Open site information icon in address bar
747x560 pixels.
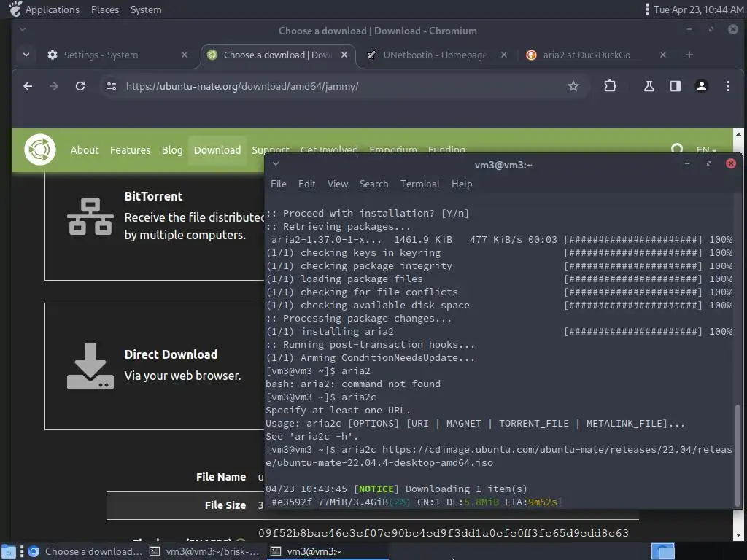(x=112, y=86)
